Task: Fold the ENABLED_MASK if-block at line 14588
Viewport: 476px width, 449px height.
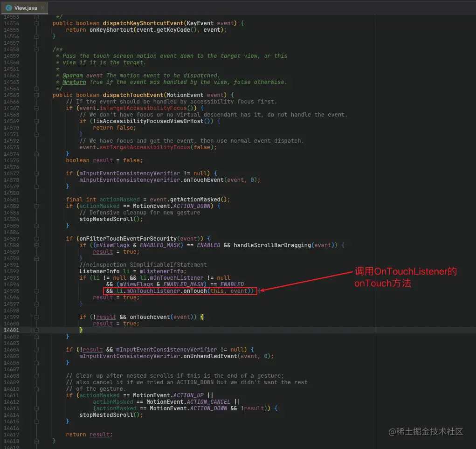Action: pyautogui.click(x=36, y=245)
